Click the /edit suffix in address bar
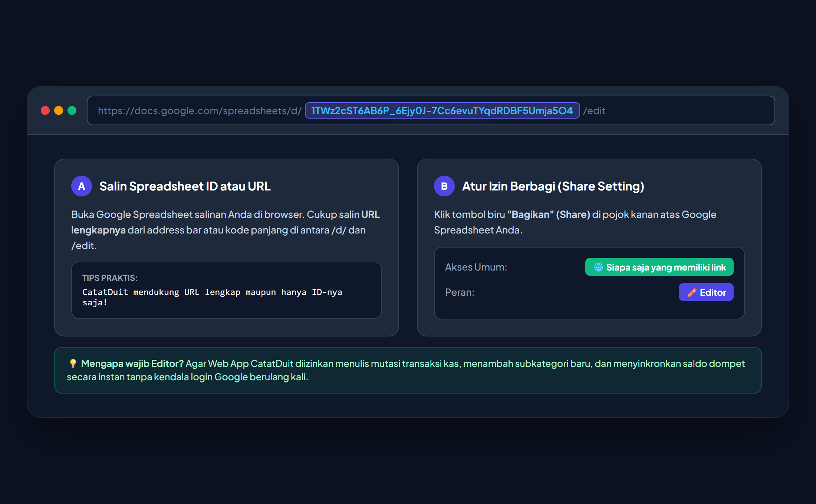The width and height of the screenshot is (816, 504). (x=594, y=110)
